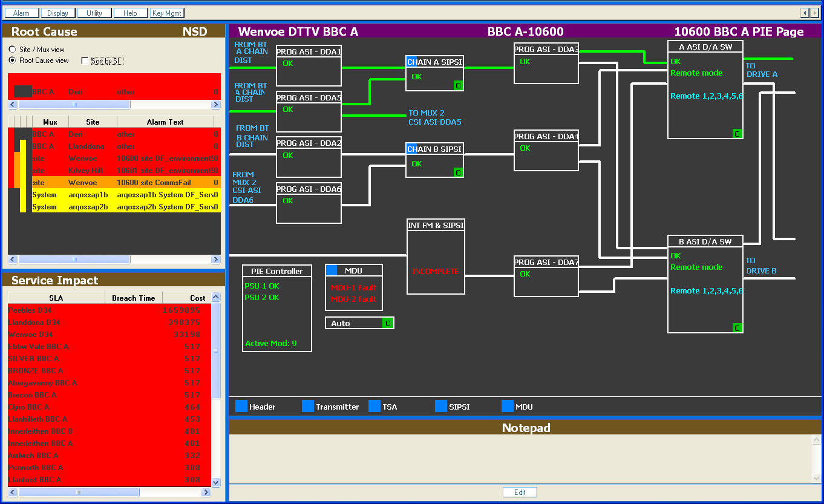The image size is (824, 504).
Task: Click blue Transmitter square in bottom legend
Action: [308, 406]
